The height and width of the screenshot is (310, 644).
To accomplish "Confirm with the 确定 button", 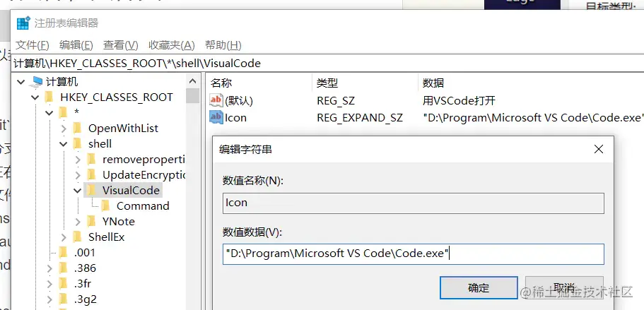I will point(479,288).
